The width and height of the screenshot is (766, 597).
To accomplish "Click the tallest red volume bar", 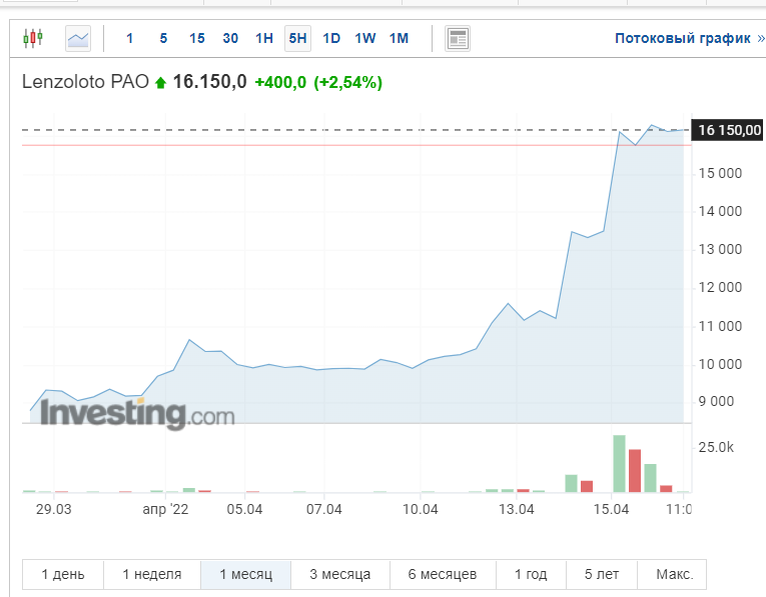I will coord(635,471).
